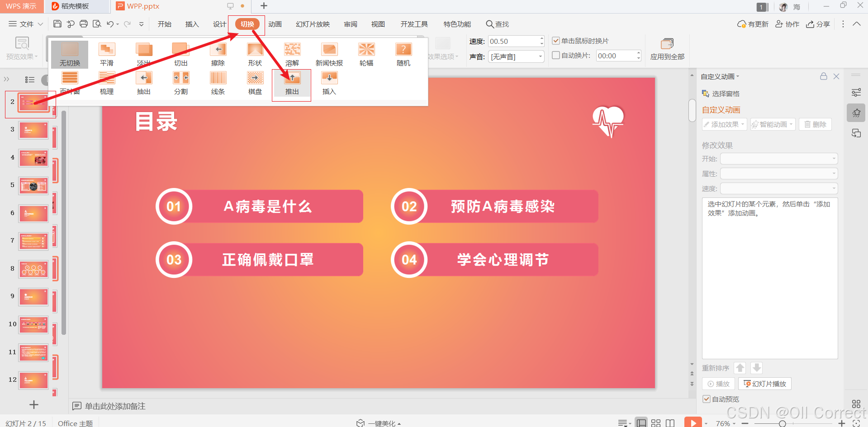This screenshot has height=427, width=868.
Task: Switch to the 稻壳模板 document tab
Action: pos(77,6)
